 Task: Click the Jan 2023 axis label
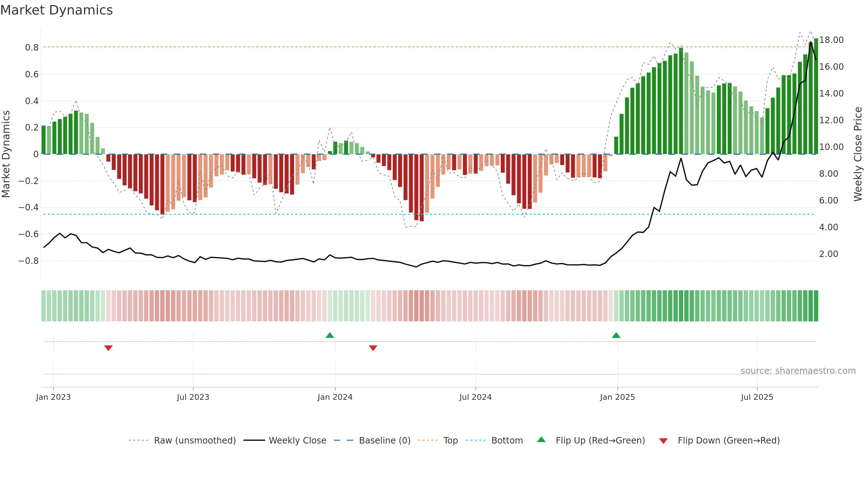pos(54,397)
